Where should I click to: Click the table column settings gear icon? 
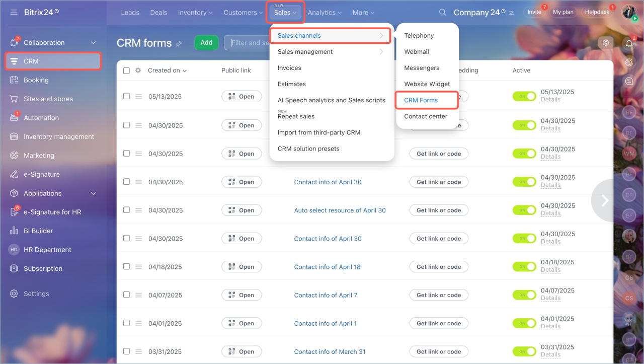point(138,70)
